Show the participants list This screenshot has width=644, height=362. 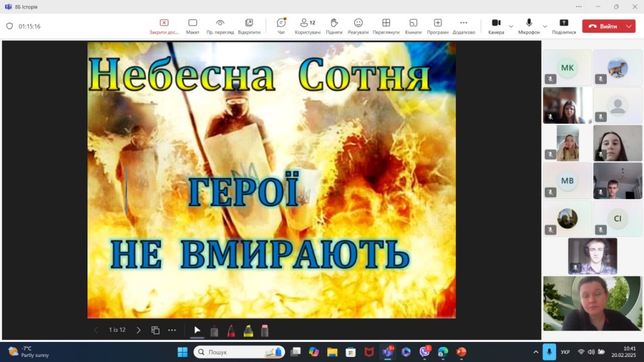click(308, 26)
